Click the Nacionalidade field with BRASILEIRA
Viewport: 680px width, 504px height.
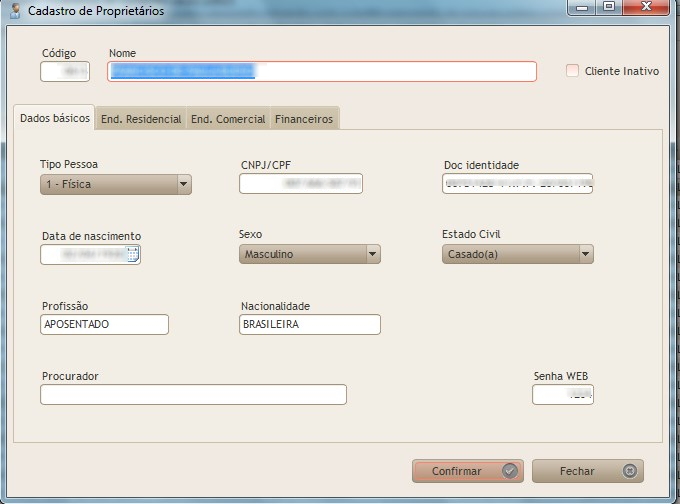pyautogui.click(x=310, y=324)
